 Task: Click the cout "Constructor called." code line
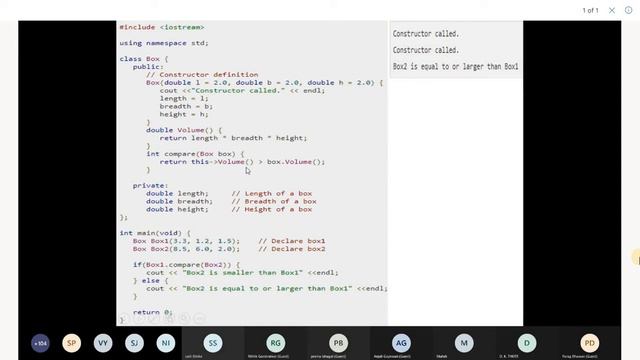pyautogui.click(x=242, y=91)
